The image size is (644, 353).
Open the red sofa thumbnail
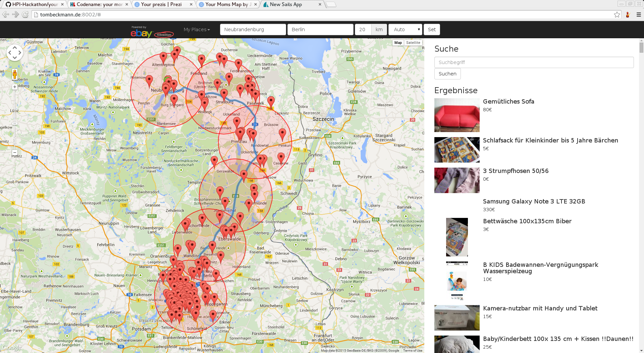[x=457, y=115]
